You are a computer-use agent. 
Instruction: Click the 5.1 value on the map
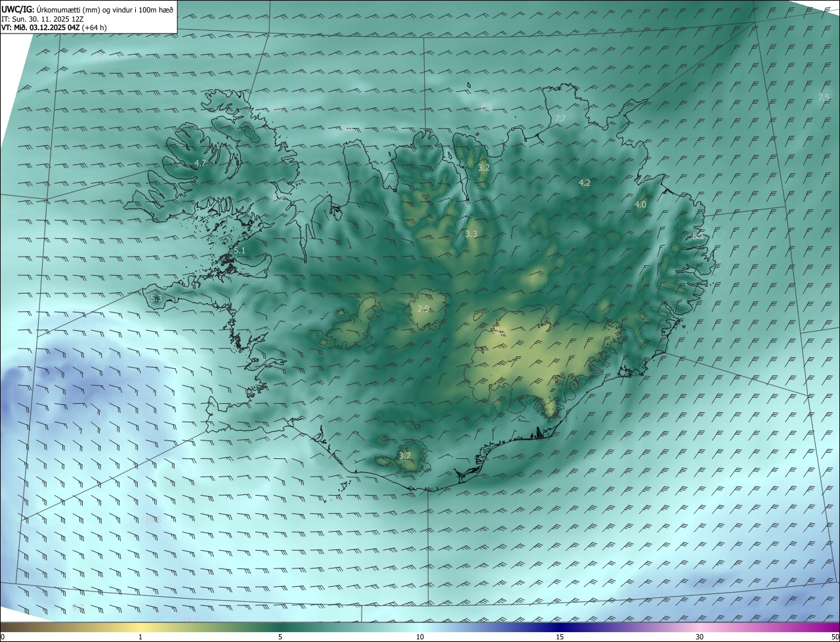point(240,250)
